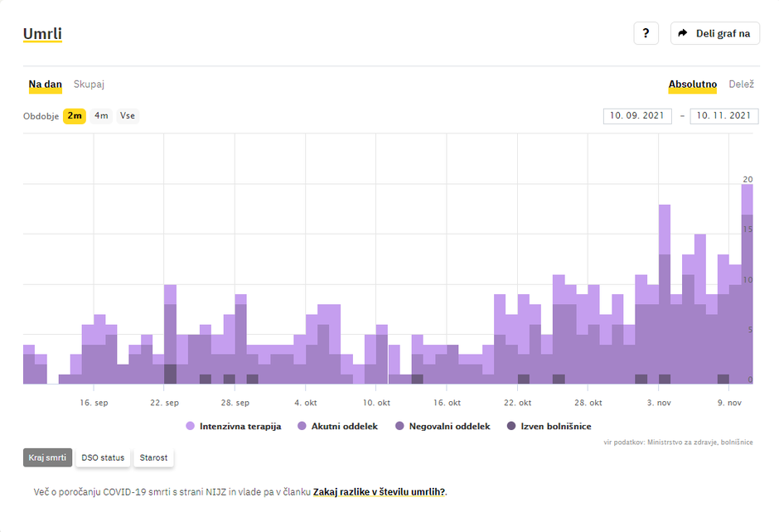Switch to the Skupaj view
Image resolution: width=779 pixels, height=532 pixels.
click(x=89, y=85)
